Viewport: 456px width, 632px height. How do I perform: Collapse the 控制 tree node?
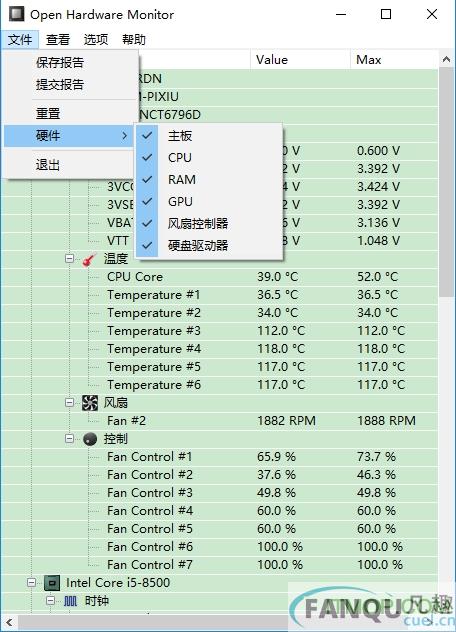tap(69, 438)
